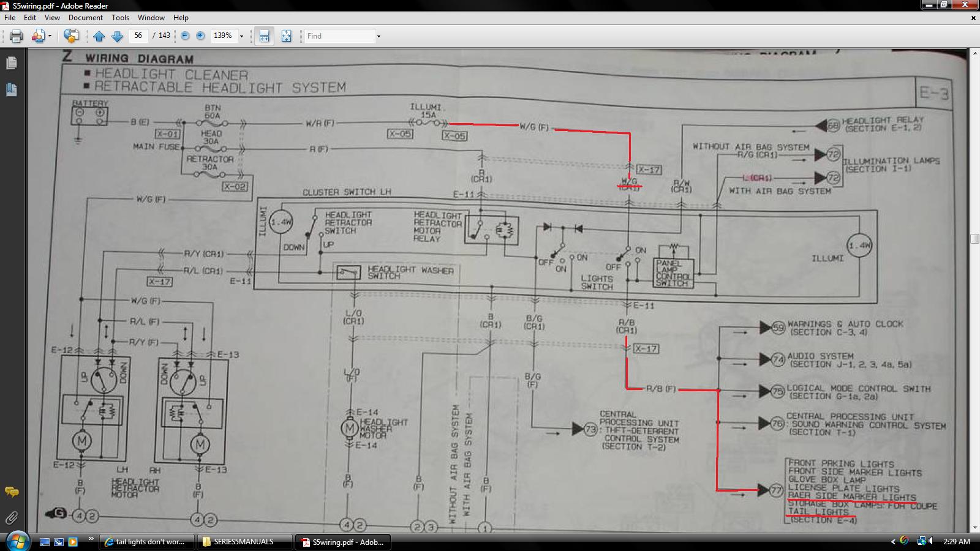980x551 pixels.
Task: Open the tail lights browser taskbar button
Action: (x=146, y=542)
